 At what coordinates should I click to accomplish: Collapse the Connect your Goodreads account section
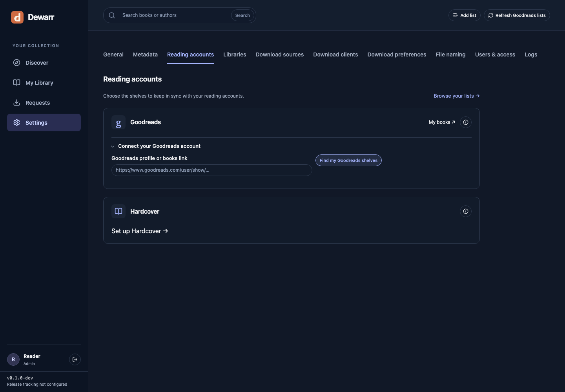156,146
